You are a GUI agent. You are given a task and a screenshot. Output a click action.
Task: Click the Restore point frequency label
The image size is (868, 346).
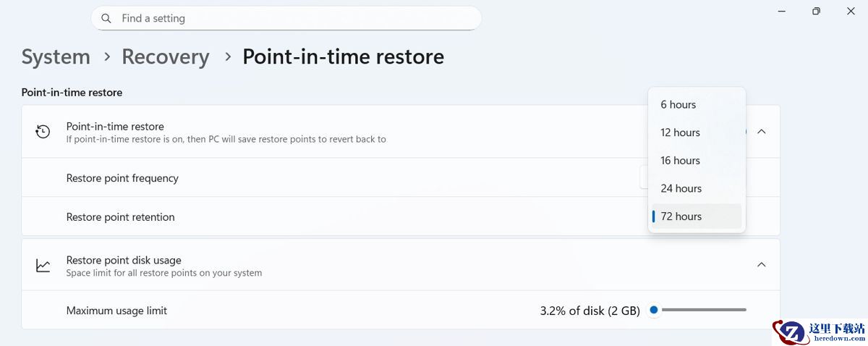tap(122, 178)
